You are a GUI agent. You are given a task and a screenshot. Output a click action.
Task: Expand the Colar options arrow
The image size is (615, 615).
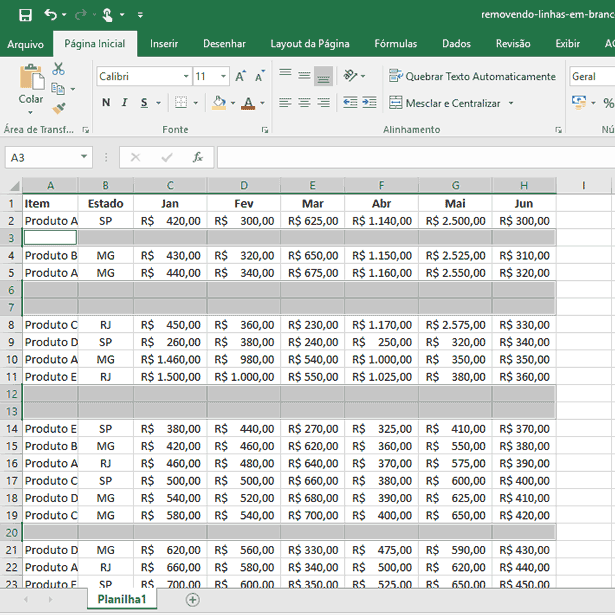[31, 112]
